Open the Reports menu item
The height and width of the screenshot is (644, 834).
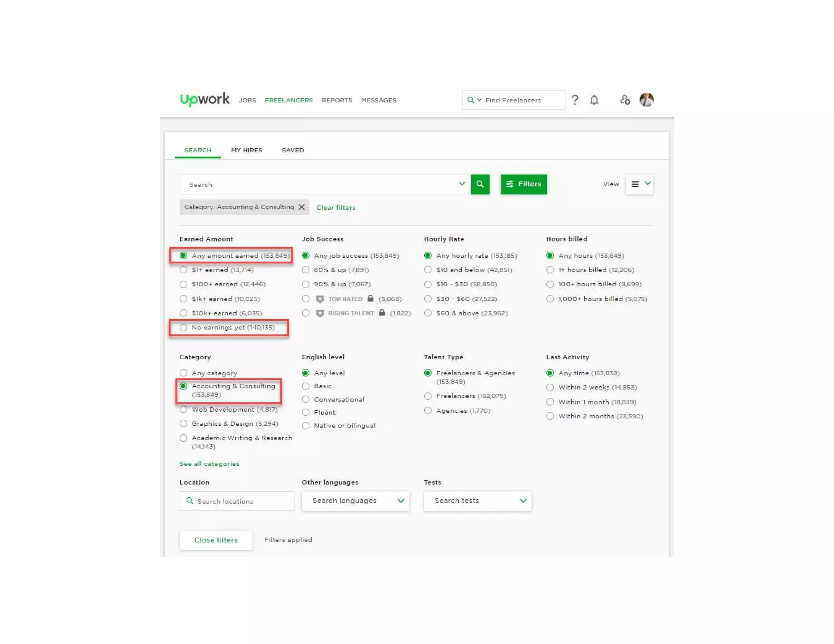pos(337,100)
